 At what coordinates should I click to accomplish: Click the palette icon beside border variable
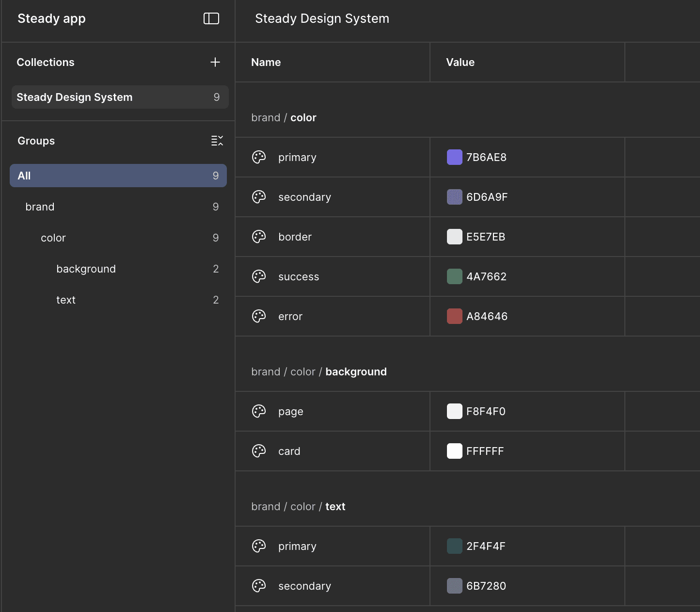pos(259,237)
